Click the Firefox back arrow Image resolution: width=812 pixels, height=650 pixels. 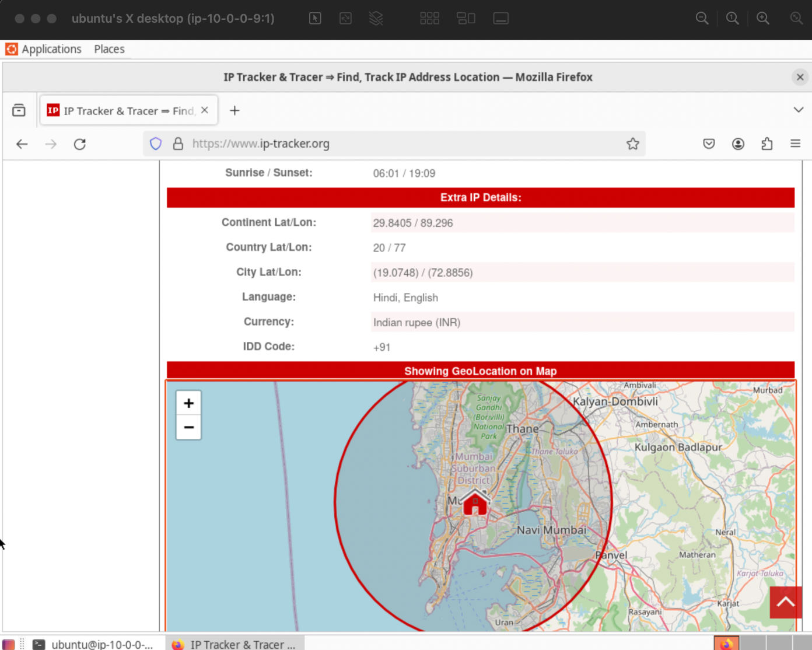tap(22, 144)
